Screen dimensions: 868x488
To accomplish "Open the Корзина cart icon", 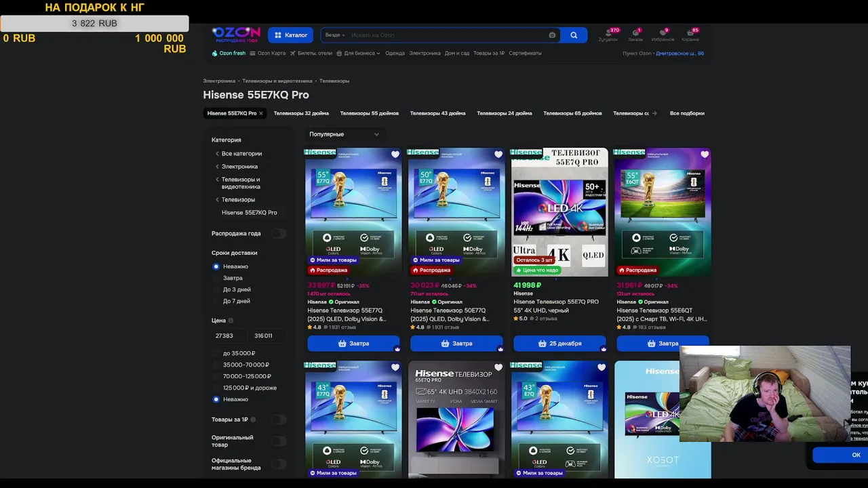I will [690, 35].
